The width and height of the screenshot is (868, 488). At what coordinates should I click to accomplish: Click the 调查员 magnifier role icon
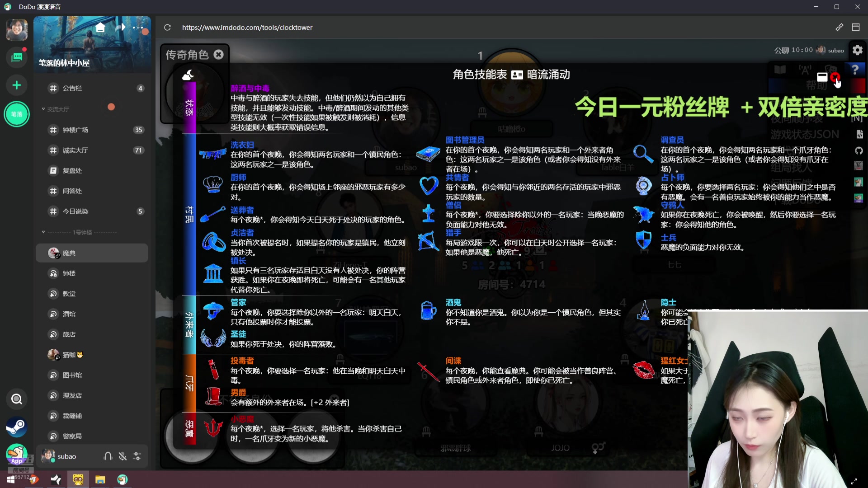tap(643, 154)
